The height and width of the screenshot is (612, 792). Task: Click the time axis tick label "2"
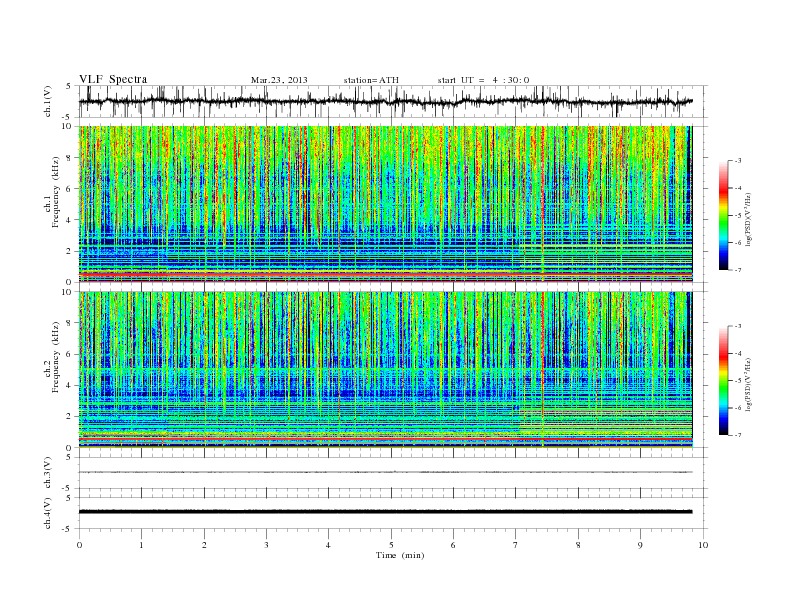pos(204,545)
